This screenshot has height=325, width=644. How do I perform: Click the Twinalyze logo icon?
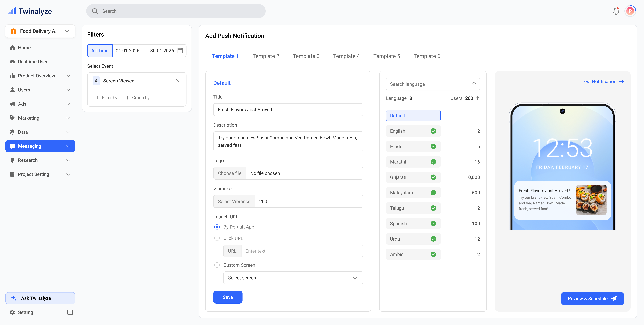(x=12, y=11)
